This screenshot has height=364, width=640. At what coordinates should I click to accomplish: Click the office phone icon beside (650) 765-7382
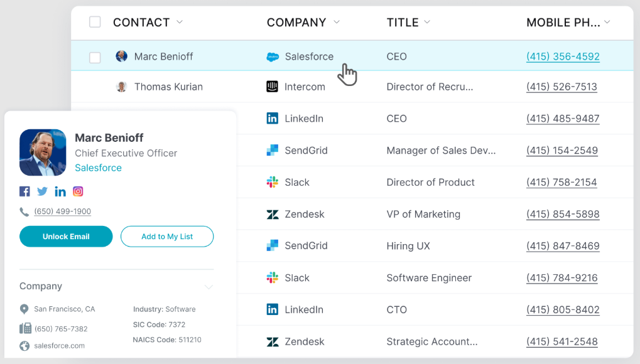point(25,328)
